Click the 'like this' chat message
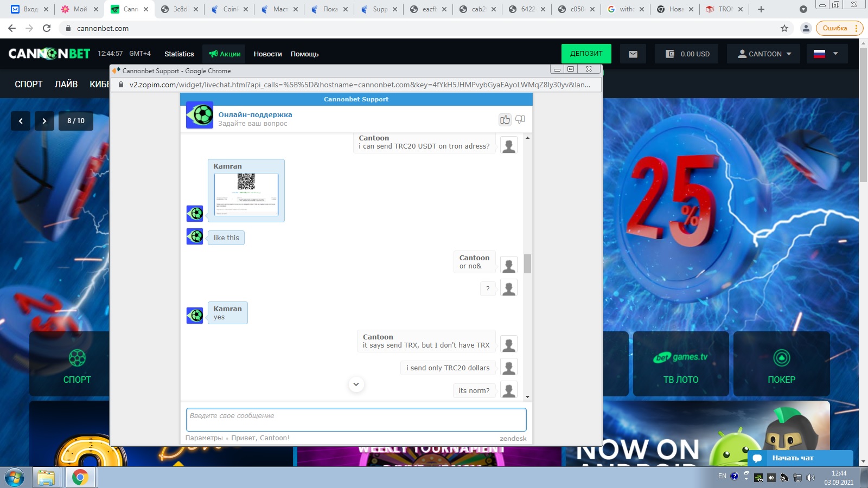 [226, 237]
